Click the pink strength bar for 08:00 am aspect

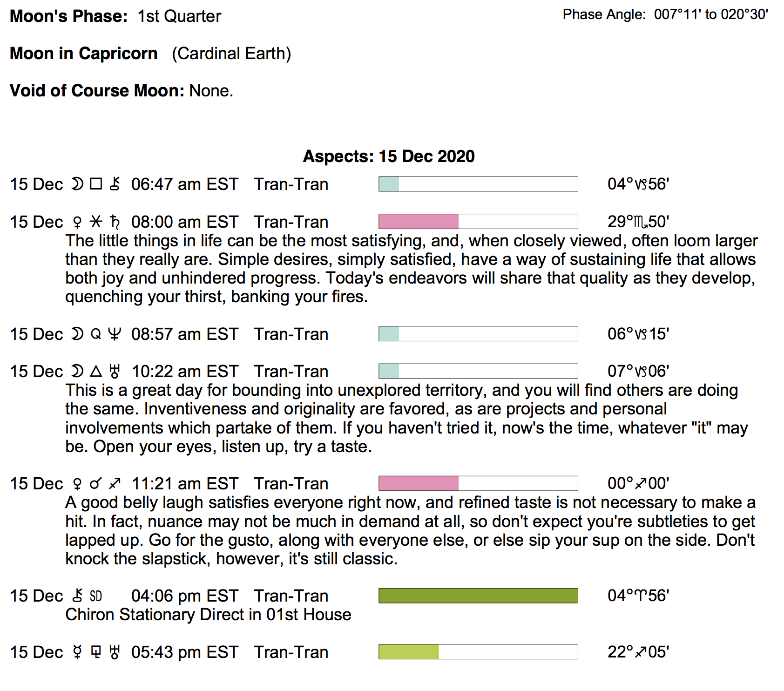tap(419, 222)
